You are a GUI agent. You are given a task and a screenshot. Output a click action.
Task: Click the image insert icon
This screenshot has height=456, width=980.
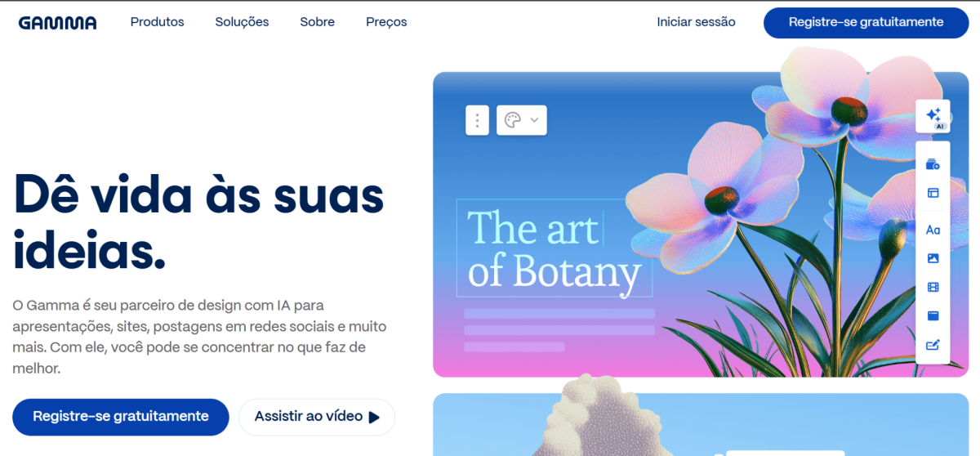933,258
